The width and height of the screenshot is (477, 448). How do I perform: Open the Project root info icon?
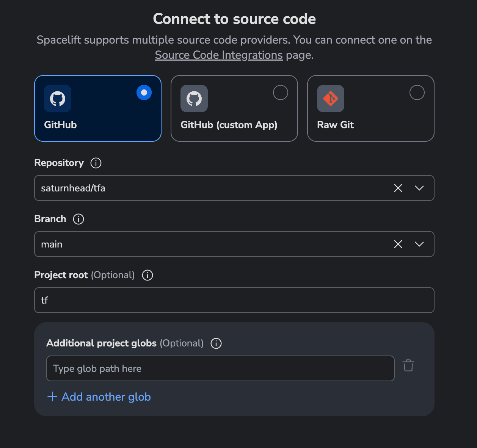tap(147, 275)
